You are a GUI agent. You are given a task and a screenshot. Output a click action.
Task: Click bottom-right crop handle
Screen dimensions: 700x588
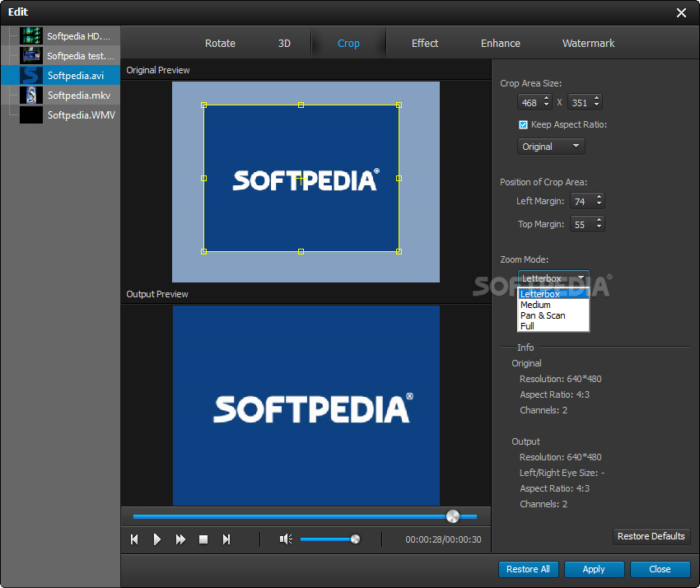pos(399,251)
